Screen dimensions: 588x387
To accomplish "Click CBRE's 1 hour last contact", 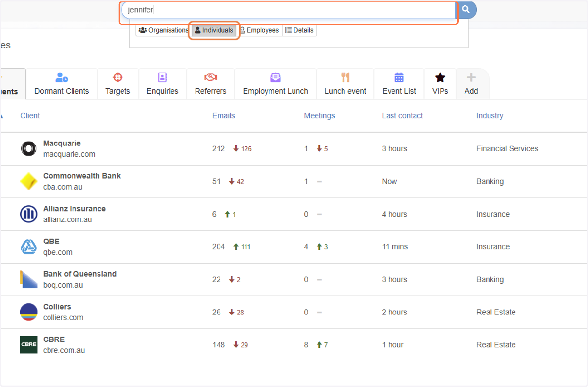I will tap(393, 345).
